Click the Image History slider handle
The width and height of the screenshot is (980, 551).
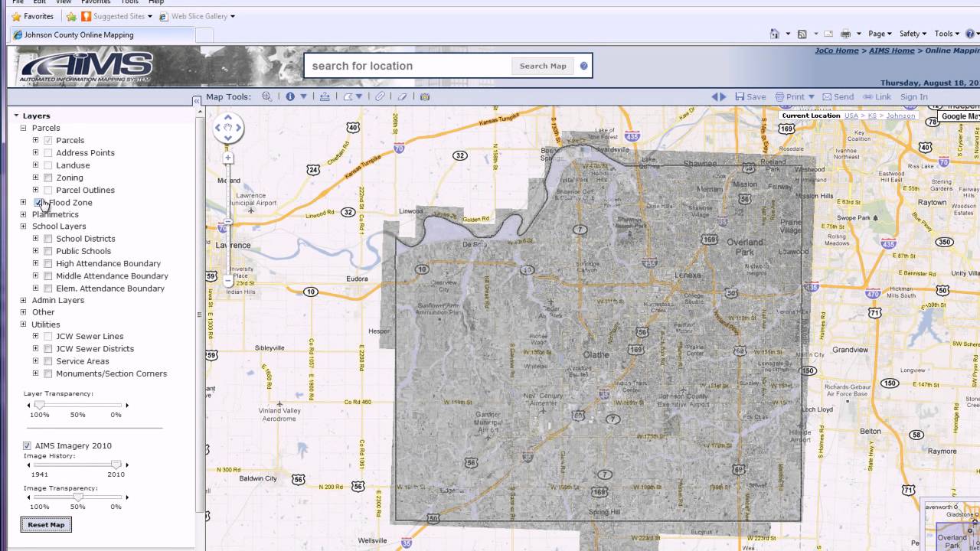coord(116,465)
